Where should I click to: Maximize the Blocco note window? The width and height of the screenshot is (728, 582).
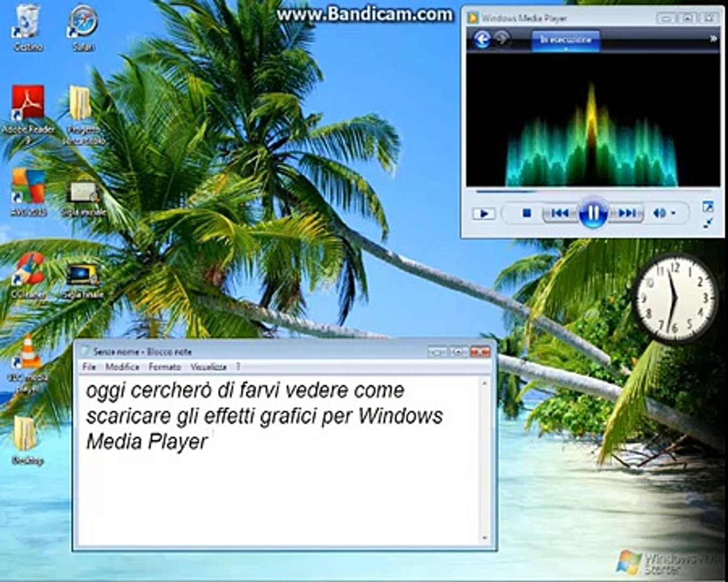click(458, 352)
